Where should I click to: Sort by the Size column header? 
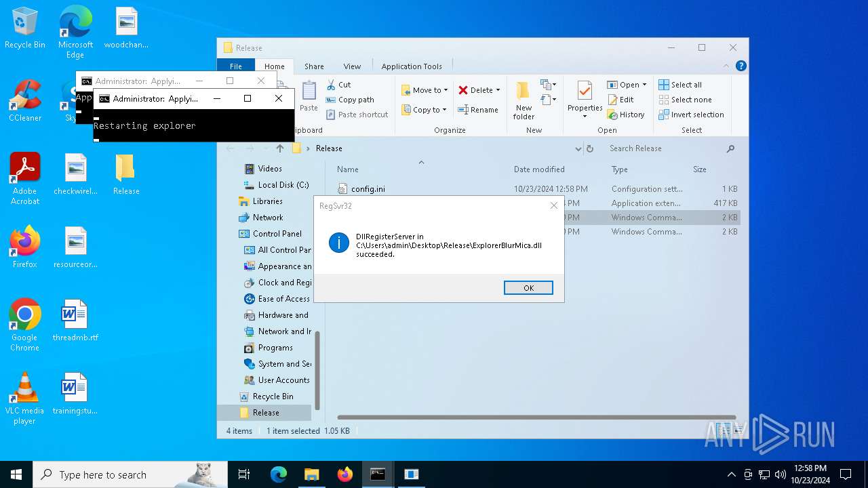click(700, 169)
